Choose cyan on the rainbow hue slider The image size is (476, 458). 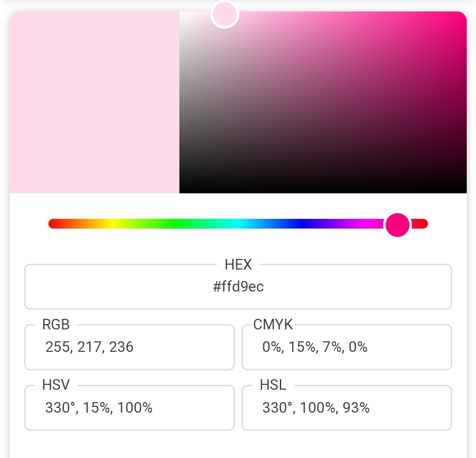238,224
